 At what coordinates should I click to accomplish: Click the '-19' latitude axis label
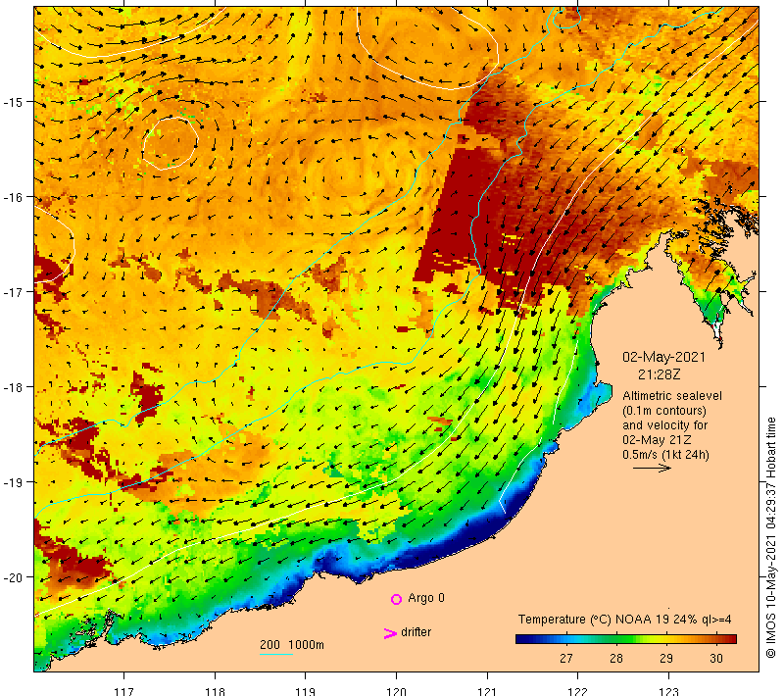click(13, 482)
